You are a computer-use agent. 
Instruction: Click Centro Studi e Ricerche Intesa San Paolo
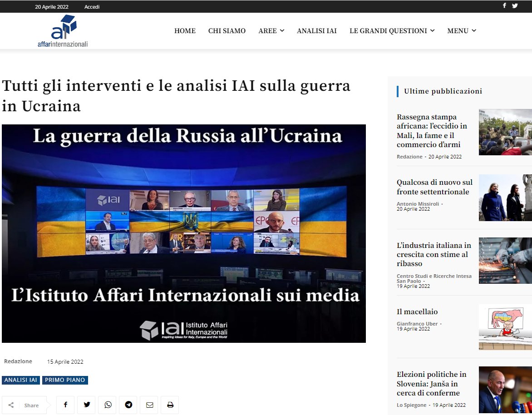click(x=434, y=279)
